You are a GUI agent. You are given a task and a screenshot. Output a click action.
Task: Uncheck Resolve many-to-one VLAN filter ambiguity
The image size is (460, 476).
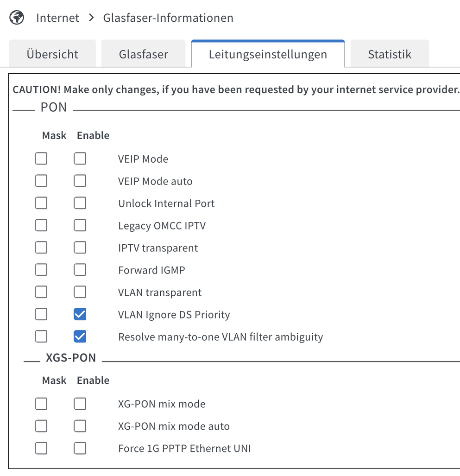click(80, 336)
